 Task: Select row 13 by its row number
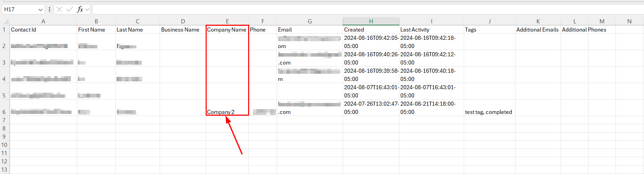tap(4, 170)
